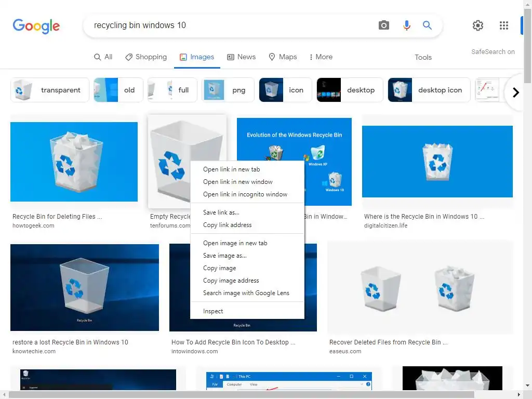The image size is (532, 399).
Task: Open the Google apps grid
Action: point(504,25)
